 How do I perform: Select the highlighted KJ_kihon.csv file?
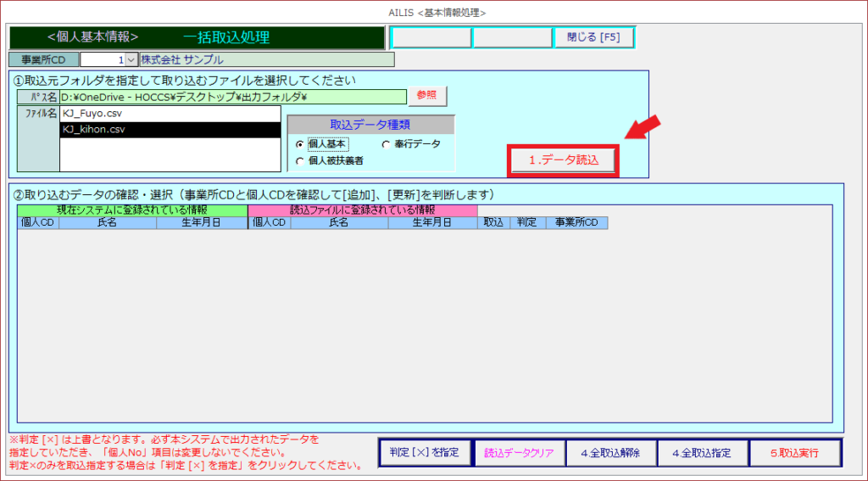click(x=170, y=130)
